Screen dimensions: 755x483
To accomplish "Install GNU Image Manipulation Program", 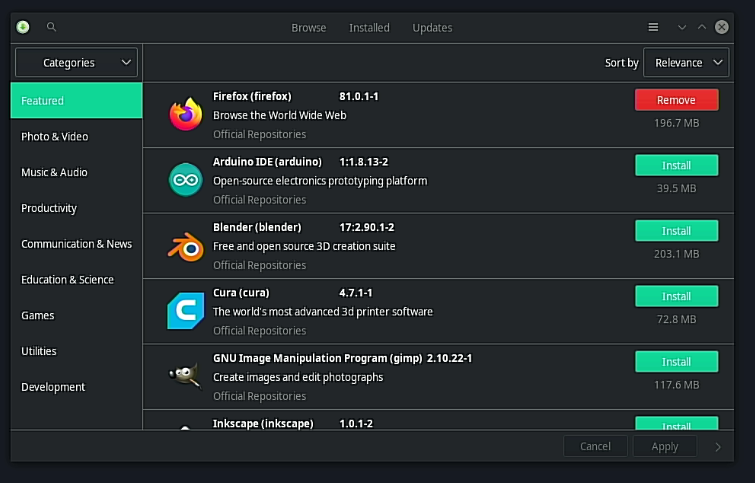I will pyautogui.click(x=676, y=362).
